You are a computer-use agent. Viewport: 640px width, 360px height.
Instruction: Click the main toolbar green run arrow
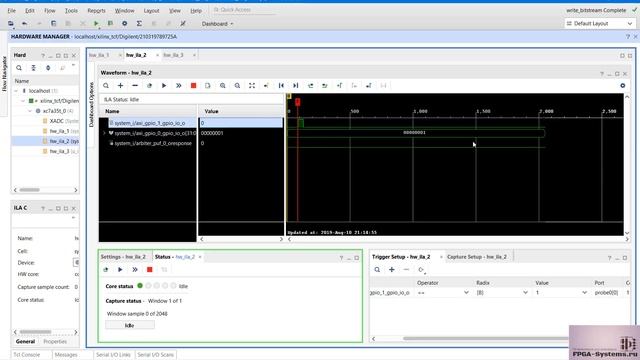(x=96, y=24)
